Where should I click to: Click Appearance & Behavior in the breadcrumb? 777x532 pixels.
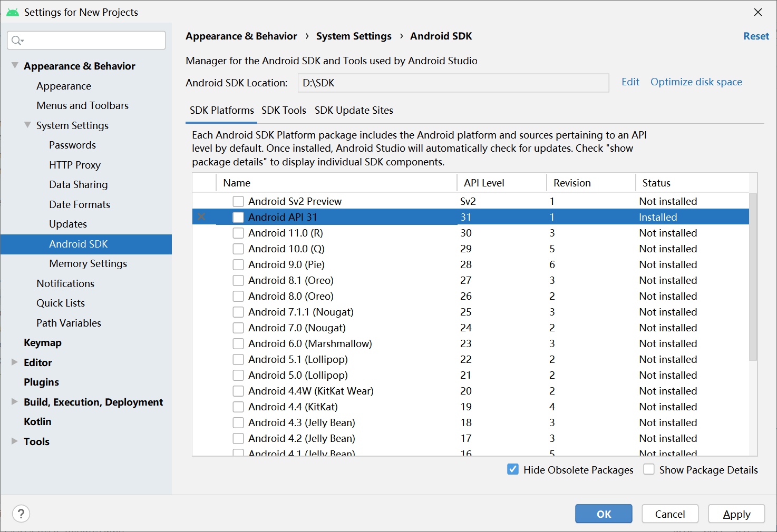click(241, 36)
